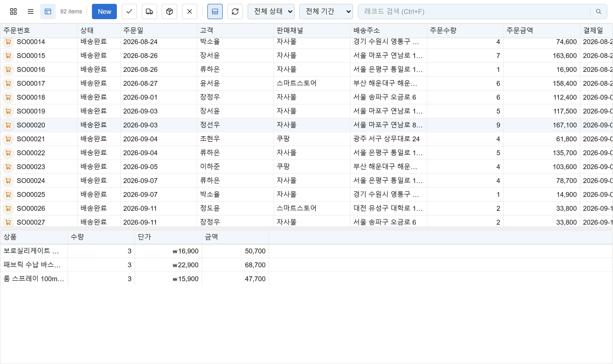This screenshot has width=613, height=364.
Task: Switch to the list view icon
Action: pyautogui.click(x=31, y=11)
